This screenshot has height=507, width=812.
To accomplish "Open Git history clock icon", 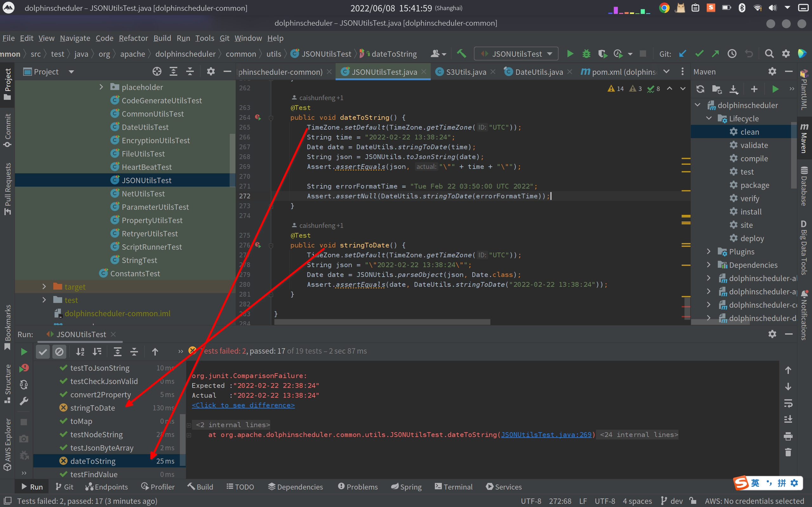I will (732, 54).
